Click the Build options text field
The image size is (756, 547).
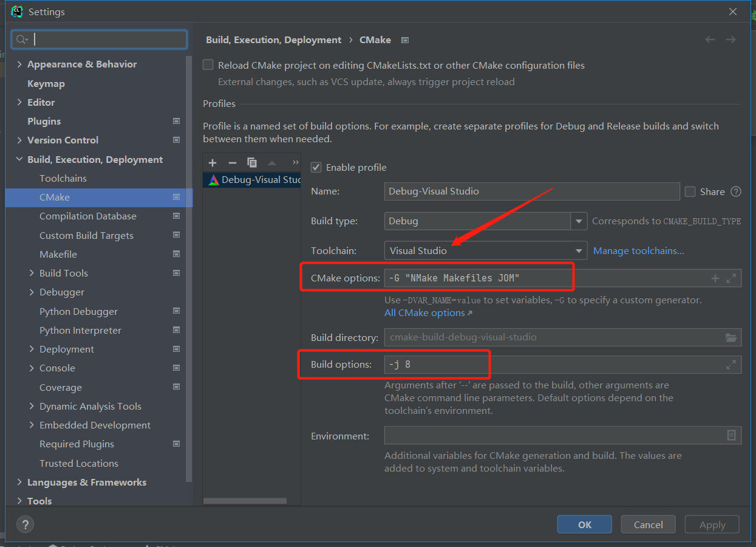[563, 365]
